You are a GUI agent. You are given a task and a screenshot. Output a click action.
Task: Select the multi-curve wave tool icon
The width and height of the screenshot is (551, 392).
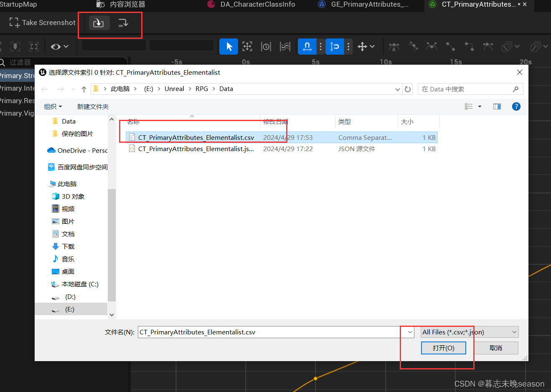pos(285,46)
